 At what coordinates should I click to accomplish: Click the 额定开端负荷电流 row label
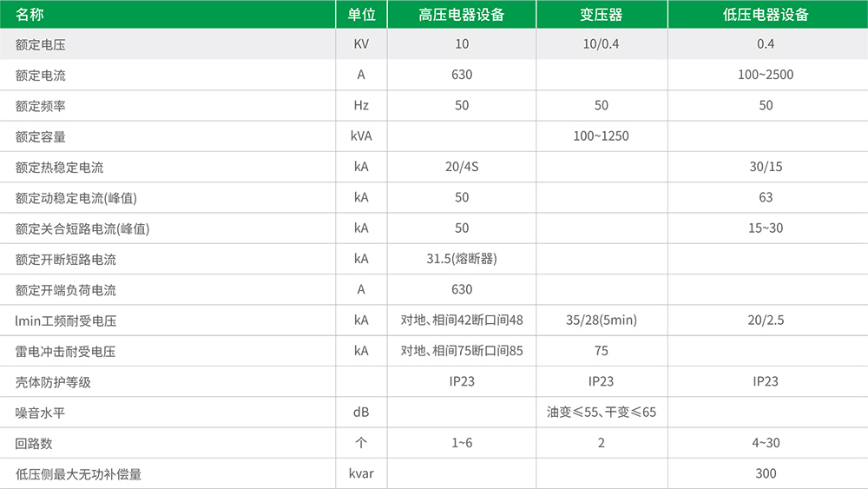66,290
